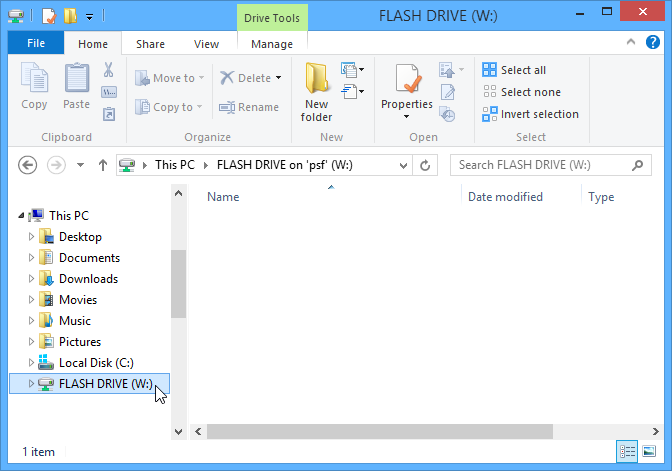Open recent locations dropdown arrow
Viewport: 672px width, 471px height.
80,165
